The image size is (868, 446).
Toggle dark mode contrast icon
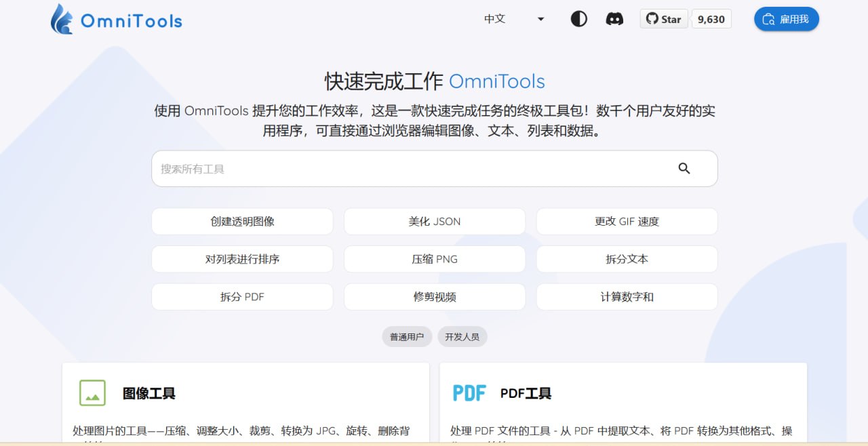(579, 19)
